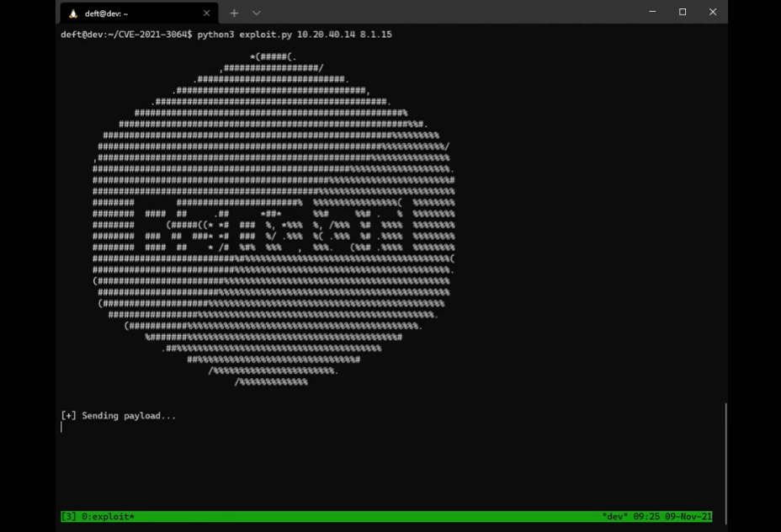Expand the new tab profile dropdown chevron
Screen dimensions: 781x532
point(257,13)
